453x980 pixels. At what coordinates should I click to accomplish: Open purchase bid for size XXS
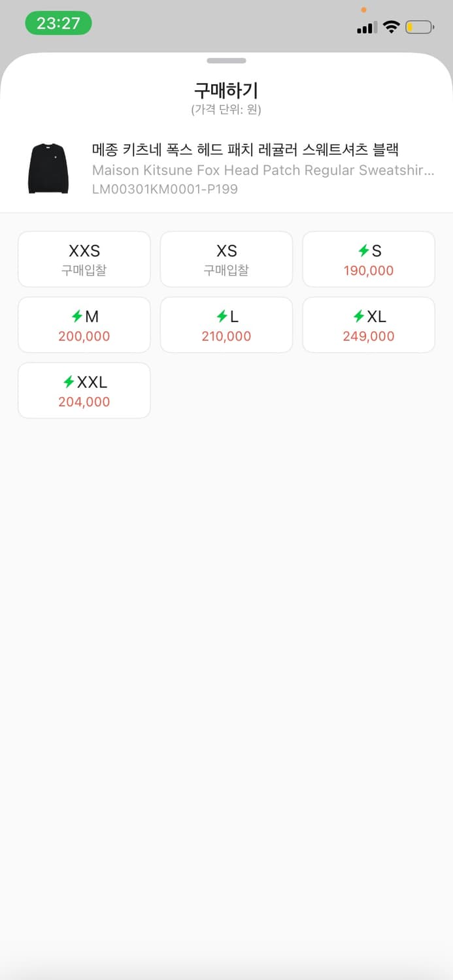[x=84, y=259]
